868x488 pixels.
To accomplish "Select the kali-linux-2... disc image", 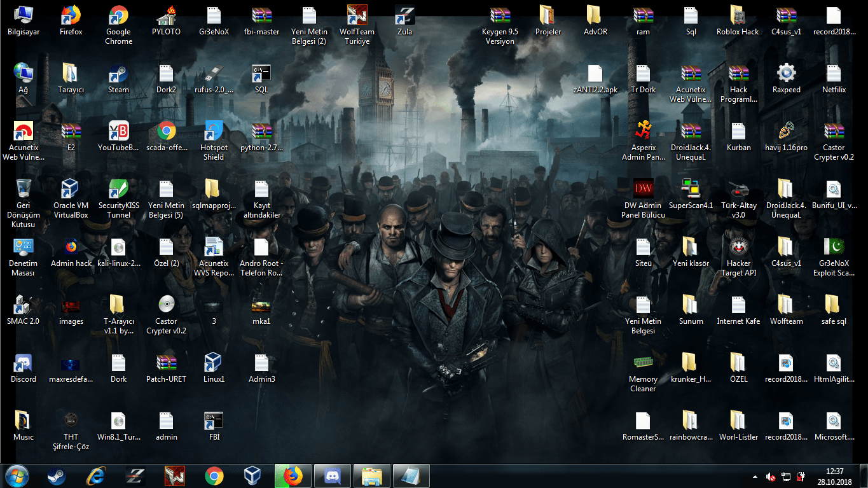I will (x=119, y=253).
